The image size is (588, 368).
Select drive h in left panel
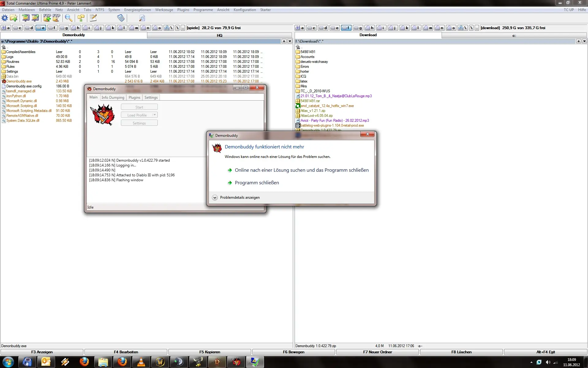coord(76,28)
